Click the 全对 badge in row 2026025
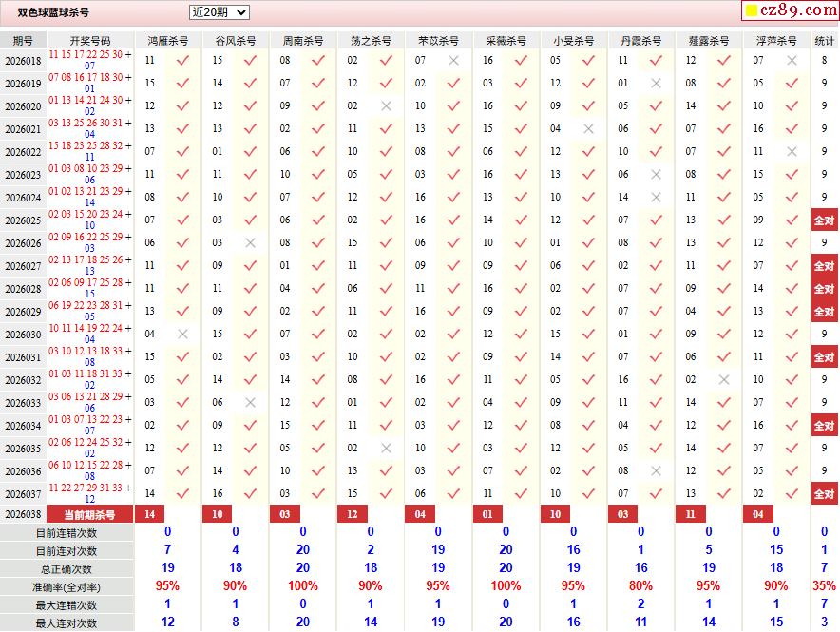The height and width of the screenshot is (632, 840). (824, 220)
